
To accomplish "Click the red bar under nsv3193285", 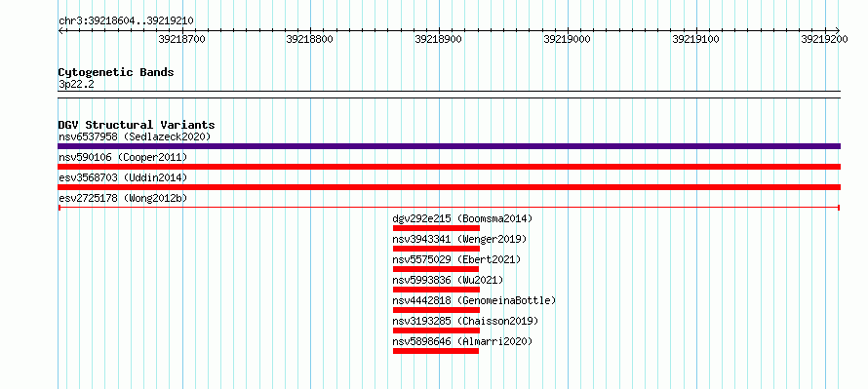I will [x=436, y=331].
